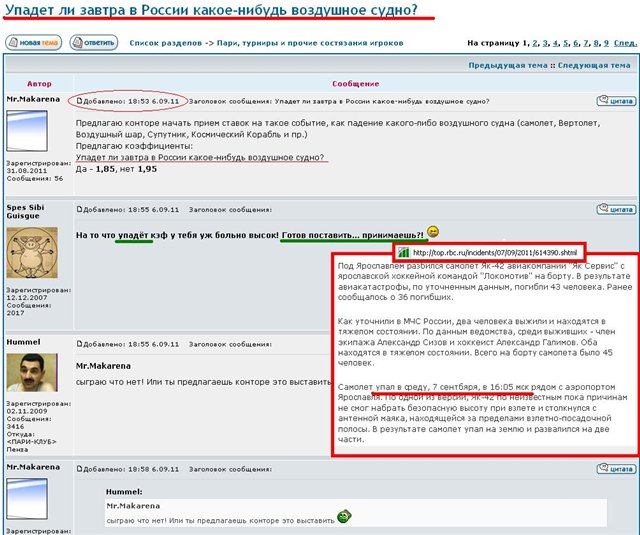Click bold 'Mr.Makarena' mention in Hummel's post
Viewport: 640px width, 535px height.
tap(103, 366)
